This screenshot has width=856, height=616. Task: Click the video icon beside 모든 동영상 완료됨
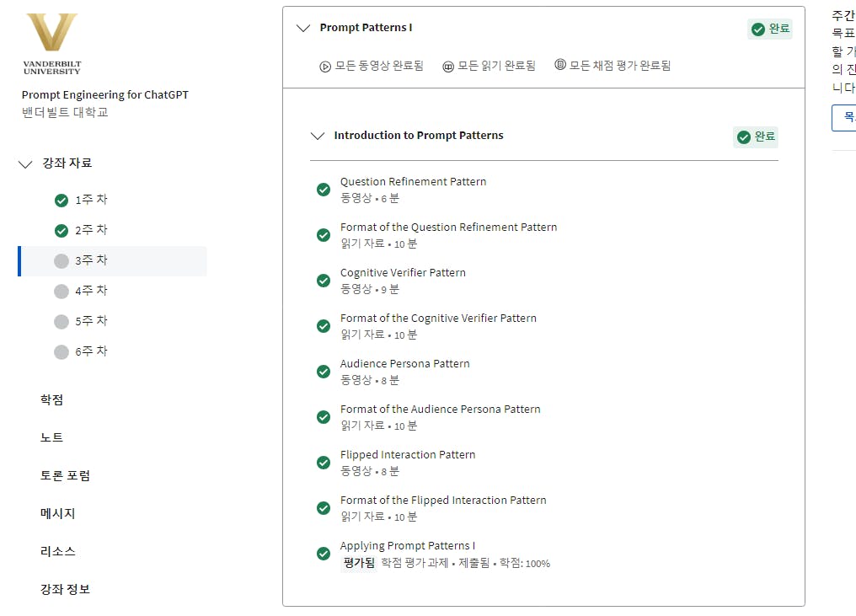coord(325,67)
